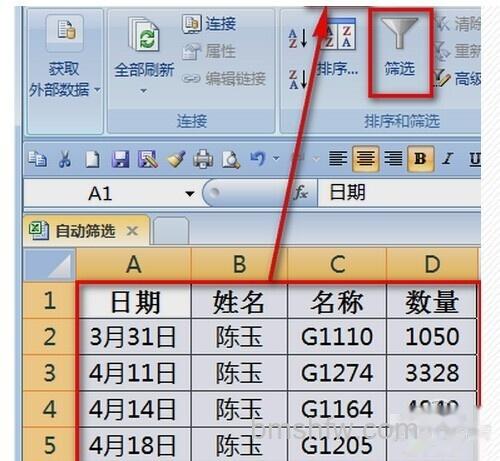Toggle bold formatting
Screen dimensions: 500x461
[420, 158]
